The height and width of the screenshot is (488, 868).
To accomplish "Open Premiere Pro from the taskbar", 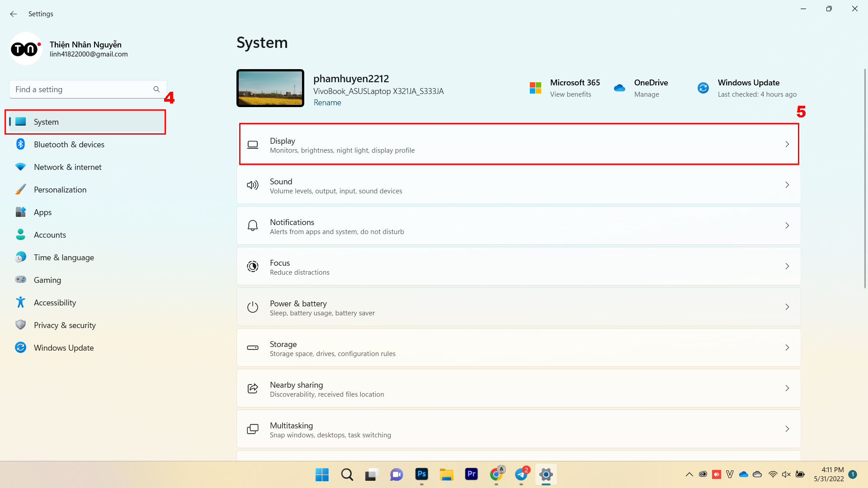I will point(472,474).
